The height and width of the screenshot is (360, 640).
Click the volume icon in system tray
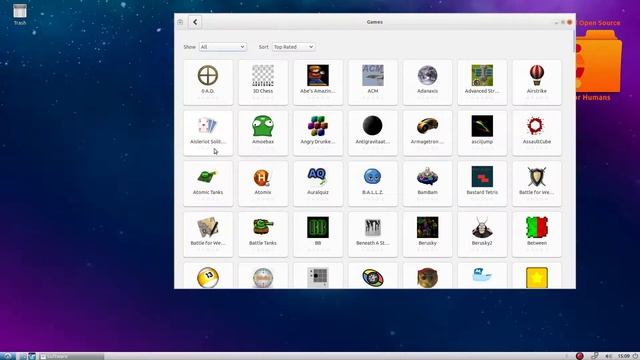coord(609,356)
